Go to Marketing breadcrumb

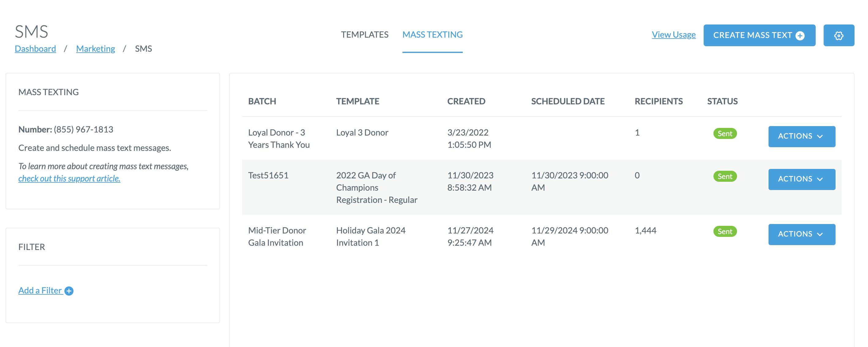95,49
